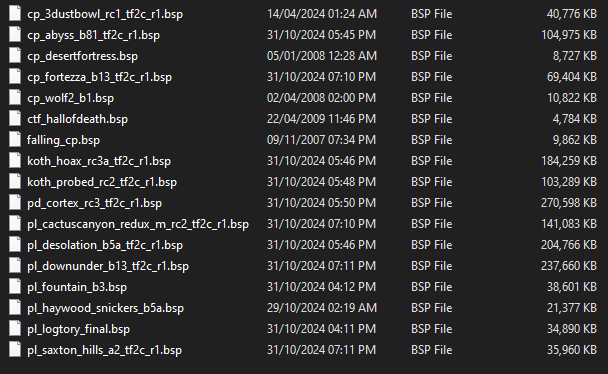Select the cp_wolf2_b1.bsp file name

[70, 98]
